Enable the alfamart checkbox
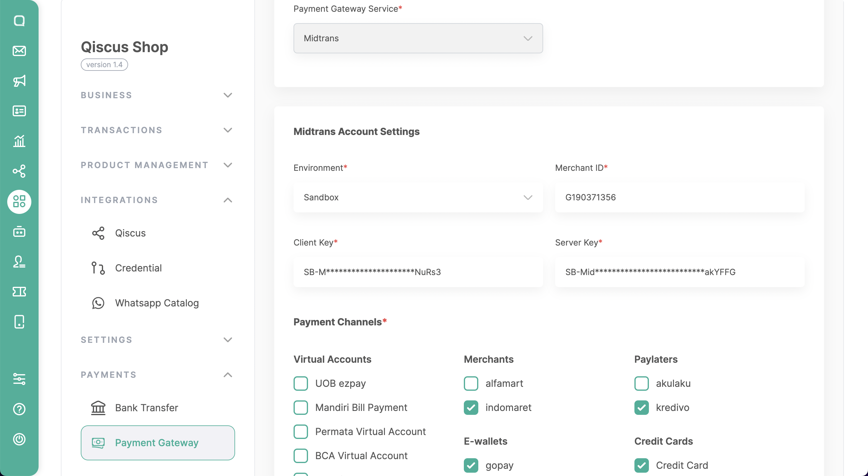Screen dimensions: 868x476 point(471,383)
